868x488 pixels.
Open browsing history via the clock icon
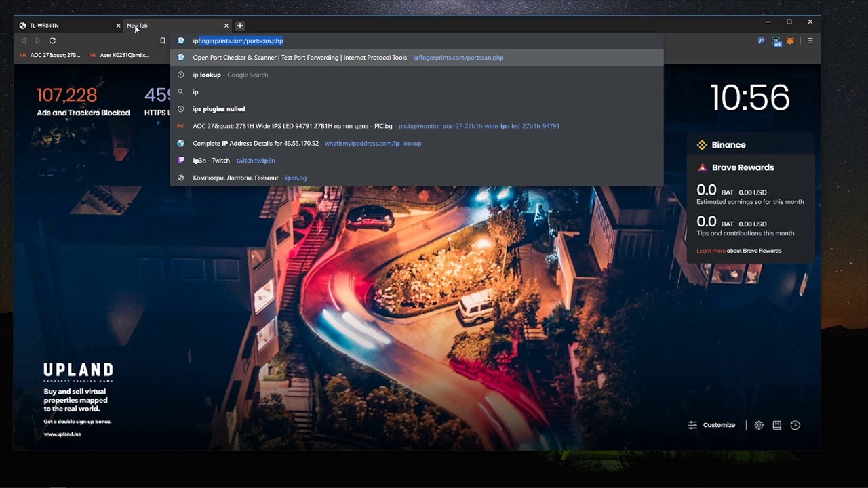795,425
